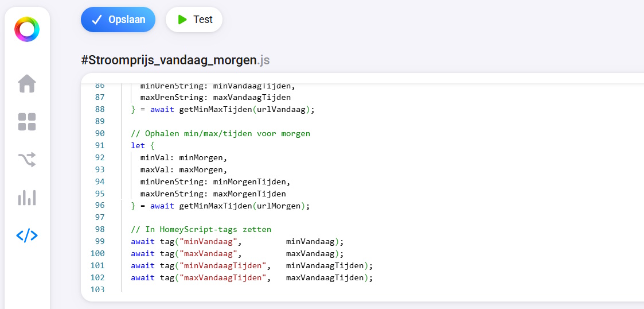Click 'let' keyword on line 91
This screenshot has height=309, width=644.
pos(138,146)
